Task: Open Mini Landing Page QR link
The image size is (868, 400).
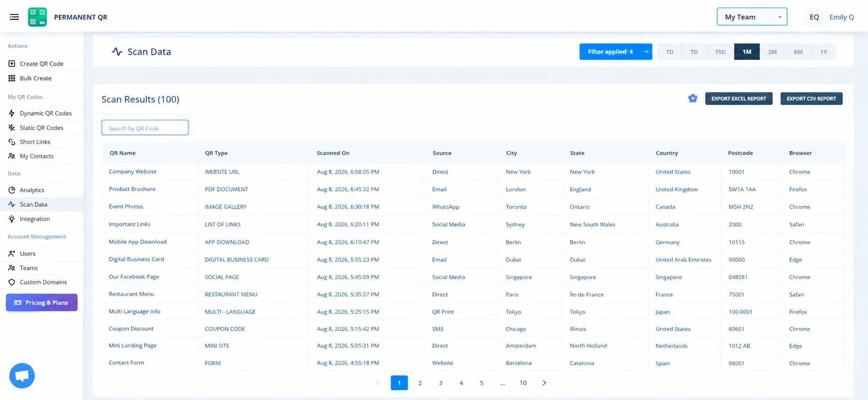Action: pos(133,345)
